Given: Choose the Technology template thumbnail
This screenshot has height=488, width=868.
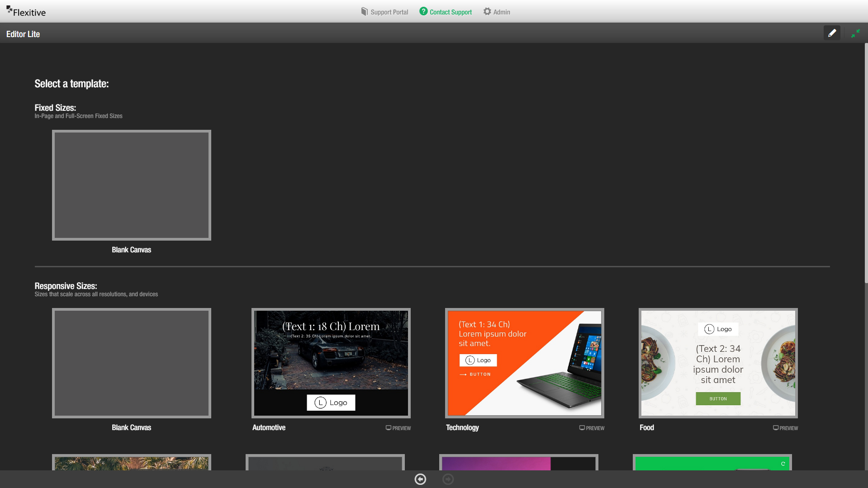Looking at the screenshot, I should pyautogui.click(x=525, y=363).
